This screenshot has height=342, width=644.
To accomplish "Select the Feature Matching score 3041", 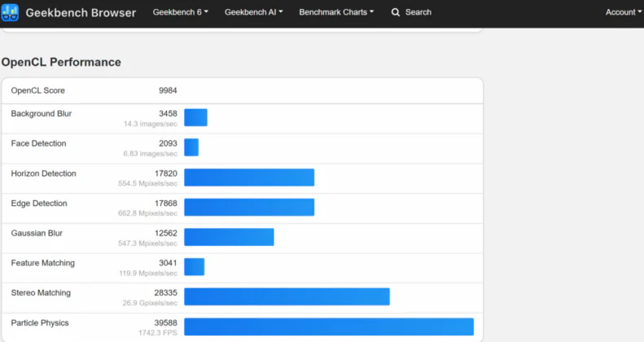I will 168,263.
